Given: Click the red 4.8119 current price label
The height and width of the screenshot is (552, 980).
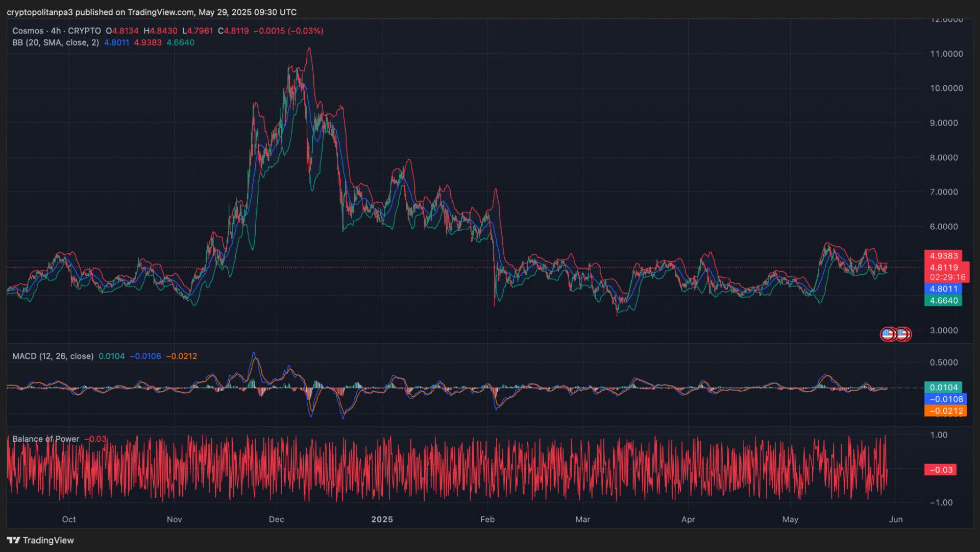Looking at the screenshot, I should (944, 268).
